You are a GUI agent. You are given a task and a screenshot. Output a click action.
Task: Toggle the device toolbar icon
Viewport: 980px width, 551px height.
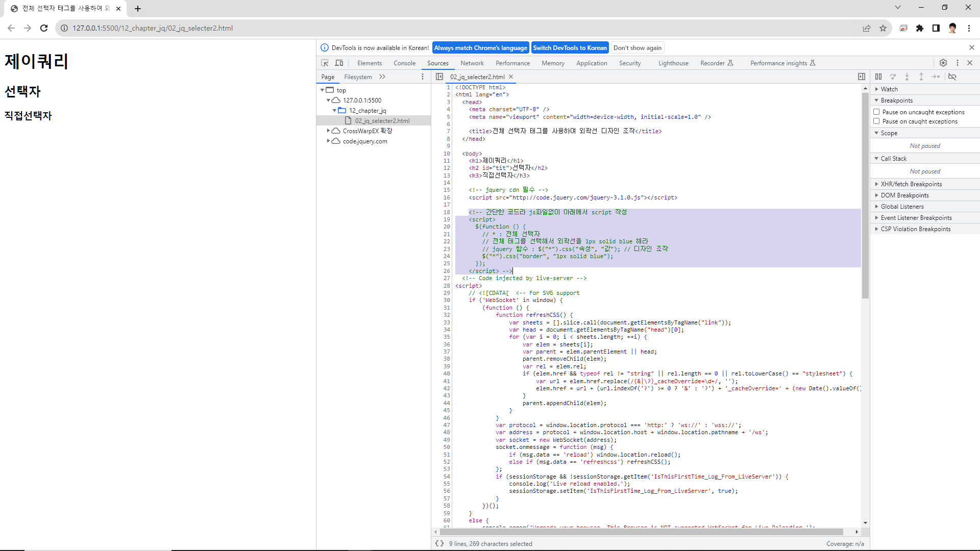click(339, 63)
